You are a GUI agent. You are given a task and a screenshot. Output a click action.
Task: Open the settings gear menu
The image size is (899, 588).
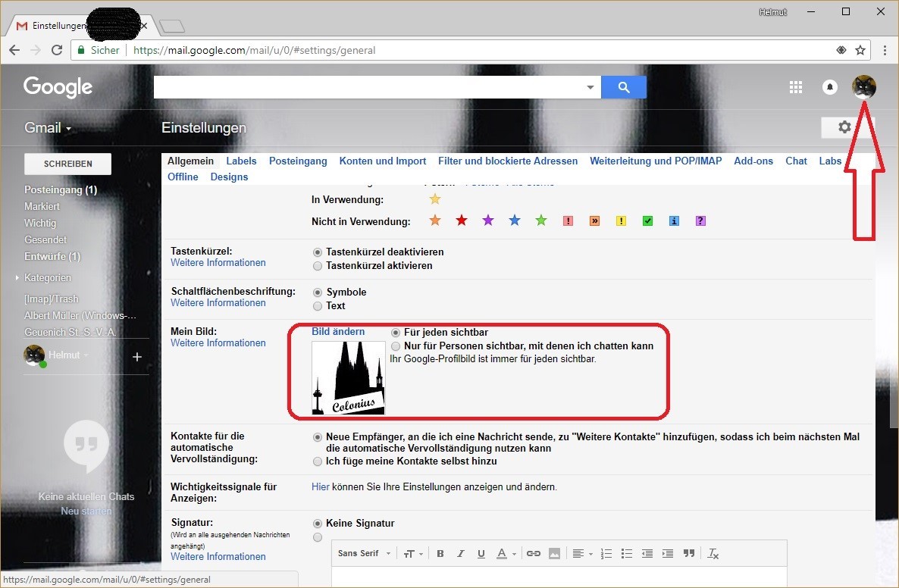[x=844, y=127]
